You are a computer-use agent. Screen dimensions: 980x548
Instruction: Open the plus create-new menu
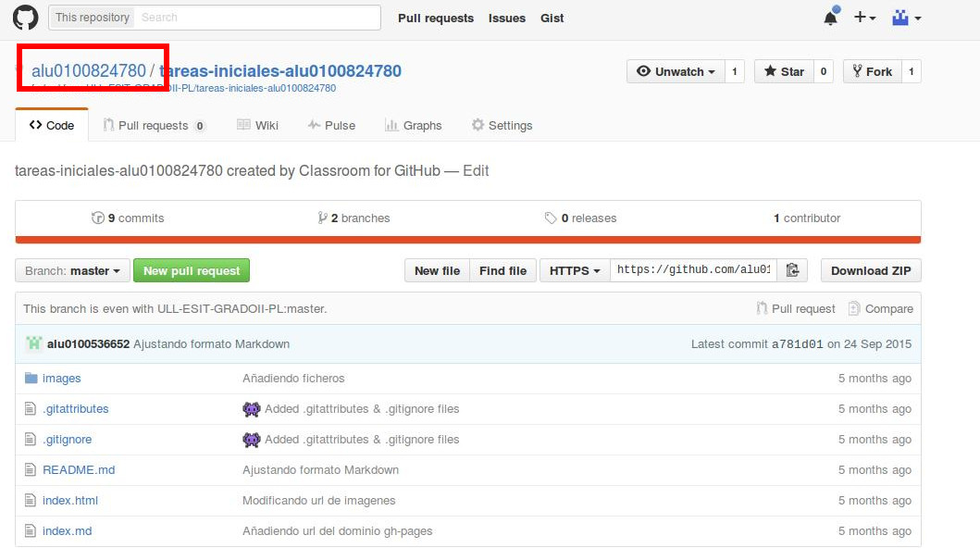pos(865,18)
